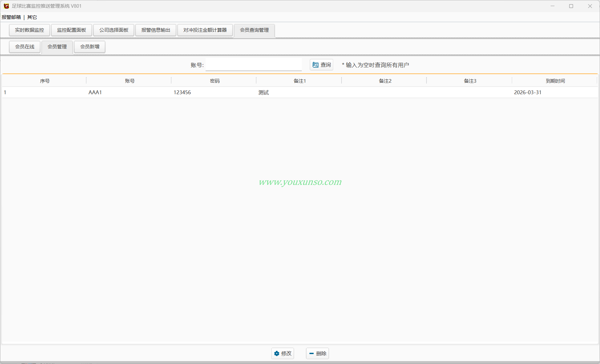Minimize the application window
Screen dimensions: 600x364
pos(553,6)
